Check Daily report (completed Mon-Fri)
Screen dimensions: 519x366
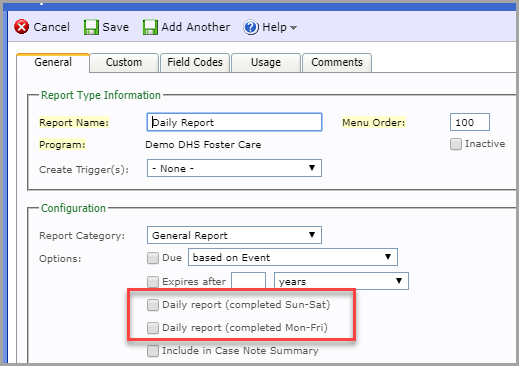153,328
